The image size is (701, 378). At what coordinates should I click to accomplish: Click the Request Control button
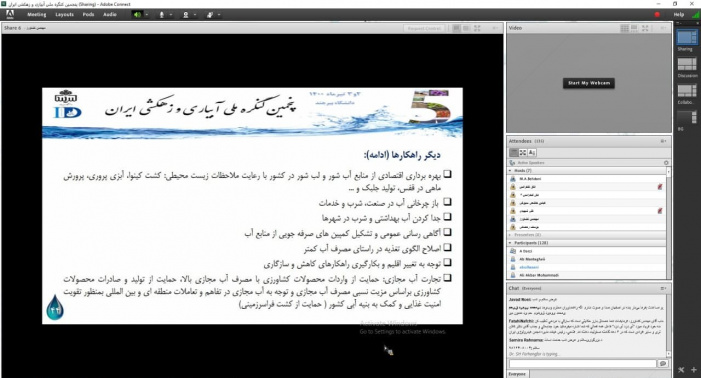425,28
